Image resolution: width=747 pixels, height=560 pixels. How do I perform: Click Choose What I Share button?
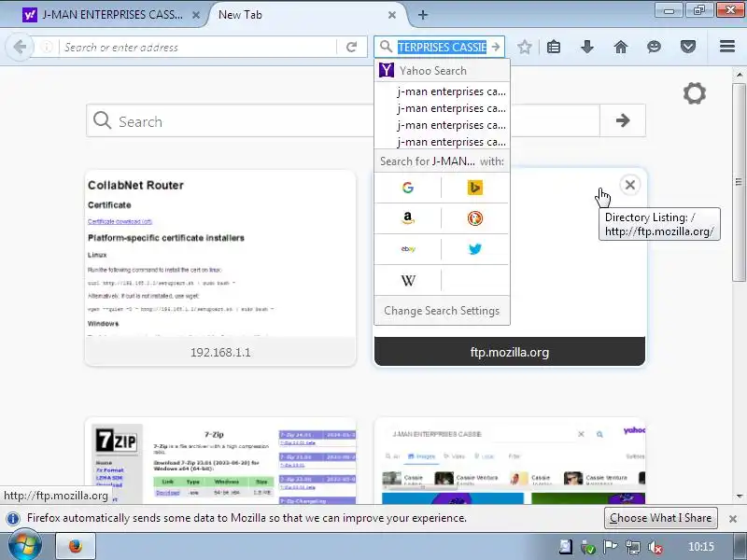[661, 518]
